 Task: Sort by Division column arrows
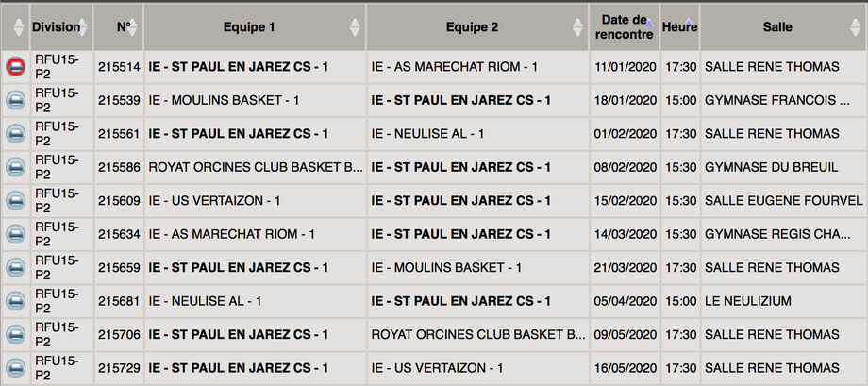[82, 27]
